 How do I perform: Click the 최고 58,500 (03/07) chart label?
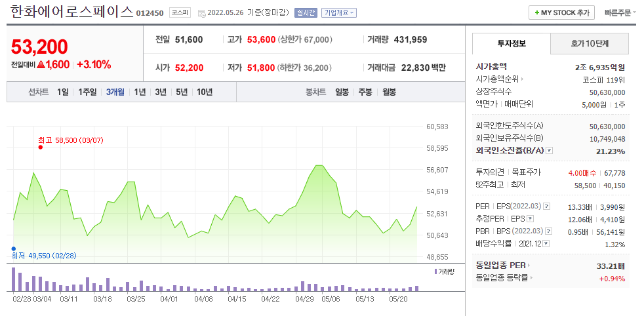coord(71,140)
